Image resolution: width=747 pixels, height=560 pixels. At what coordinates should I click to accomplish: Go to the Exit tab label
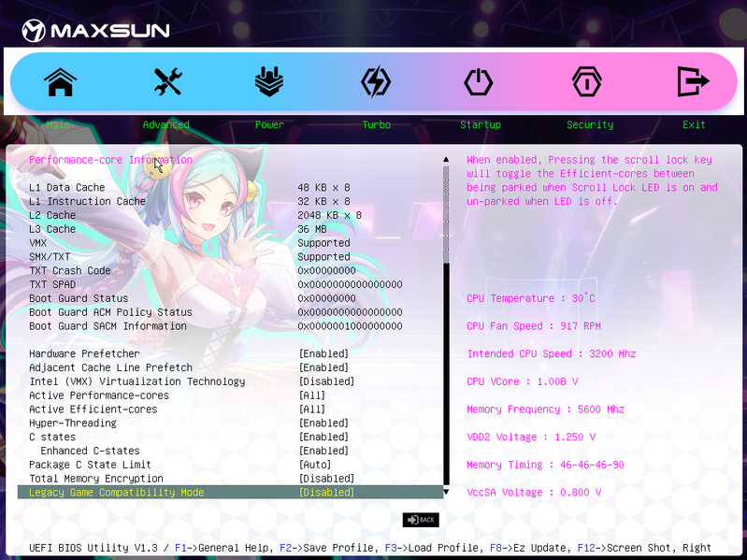click(694, 124)
